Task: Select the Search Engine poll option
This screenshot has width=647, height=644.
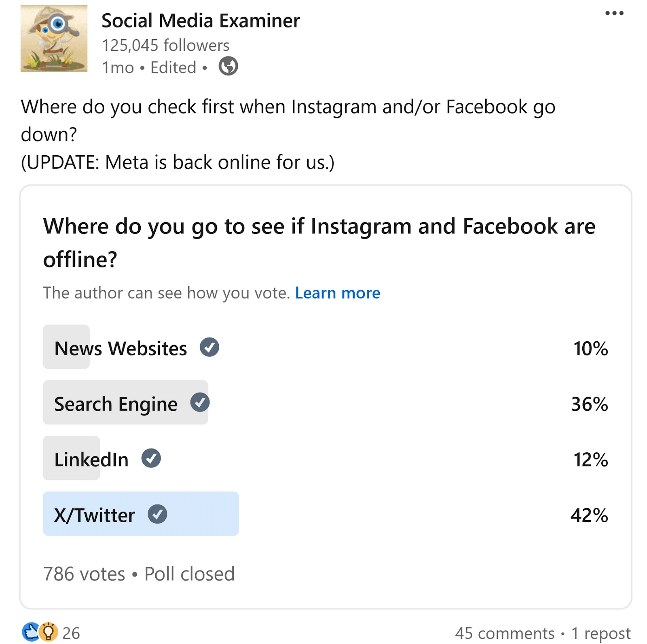Action: (116, 403)
